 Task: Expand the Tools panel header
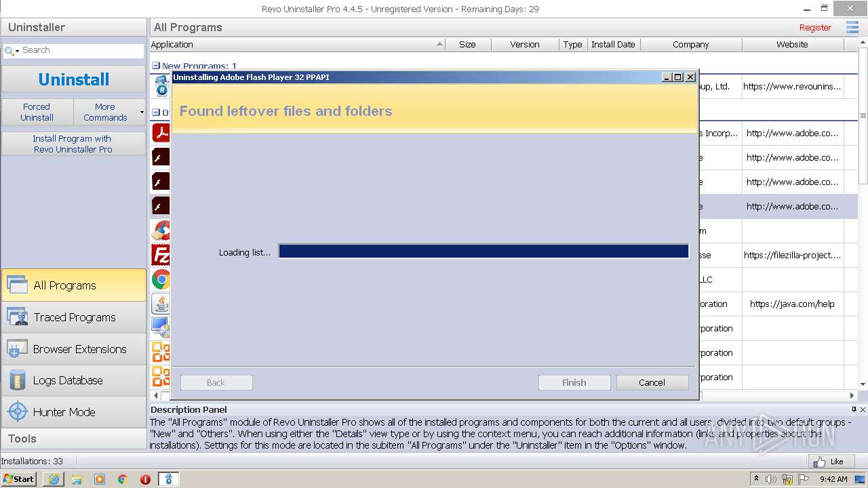click(x=73, y=439)
